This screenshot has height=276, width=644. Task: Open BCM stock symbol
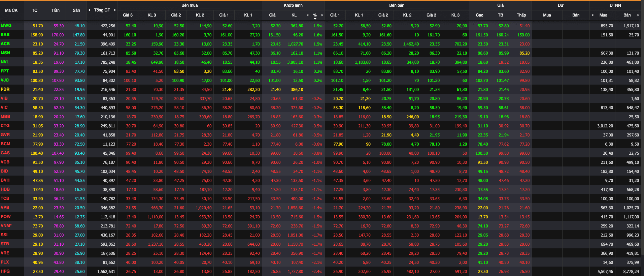pyautogui.click(x=5, y=144)
